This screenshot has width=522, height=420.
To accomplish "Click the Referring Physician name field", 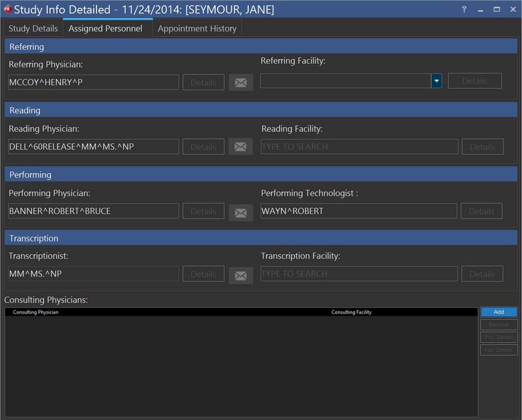I will click(x=93, y=82).
